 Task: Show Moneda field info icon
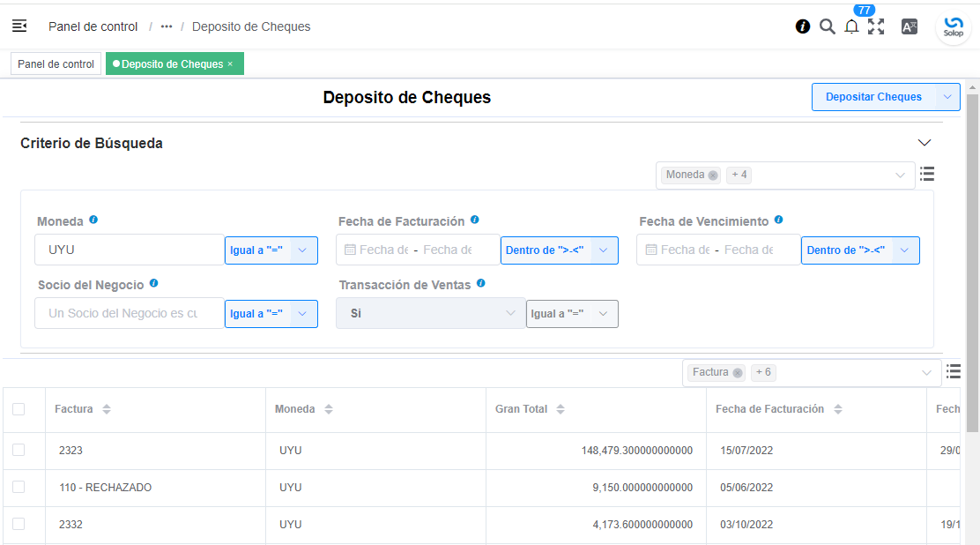93,220
